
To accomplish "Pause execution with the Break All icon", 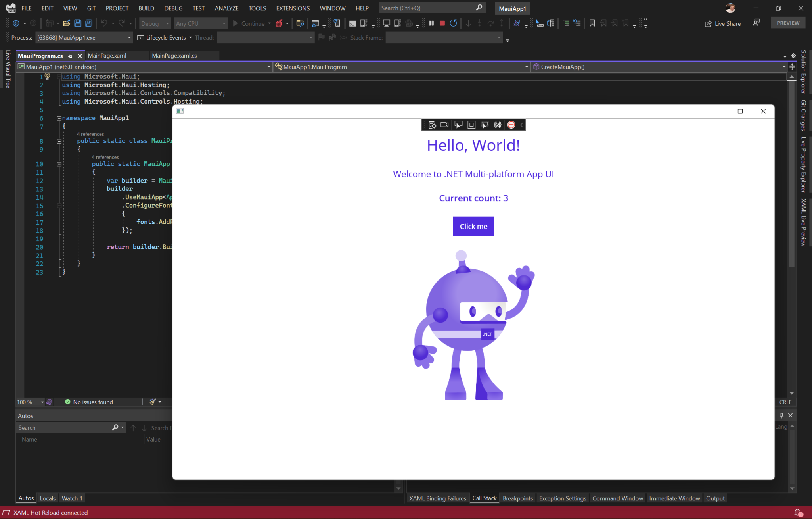I will (x=432, y=23).
